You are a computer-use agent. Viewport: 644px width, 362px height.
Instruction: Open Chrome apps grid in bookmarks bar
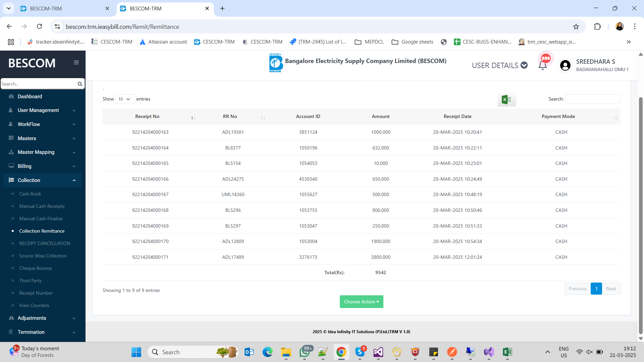(x=11, y=42)
